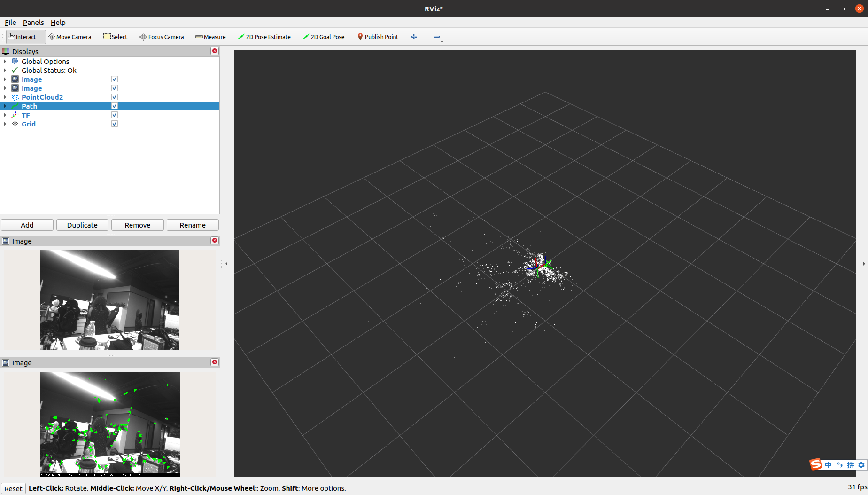This screenshot has height=495, width=868.
Task: Expand the Path display properties
Action: point(5,106)
